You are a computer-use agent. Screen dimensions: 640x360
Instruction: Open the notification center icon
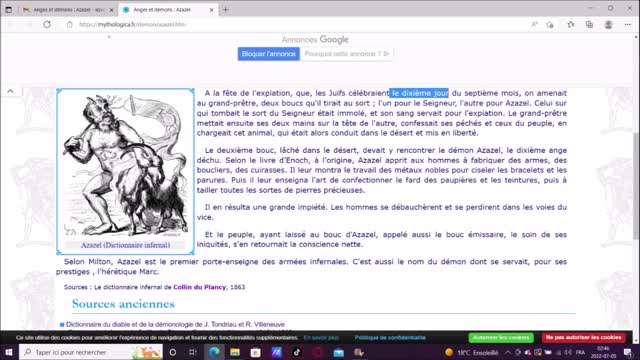tap(628, 352)
